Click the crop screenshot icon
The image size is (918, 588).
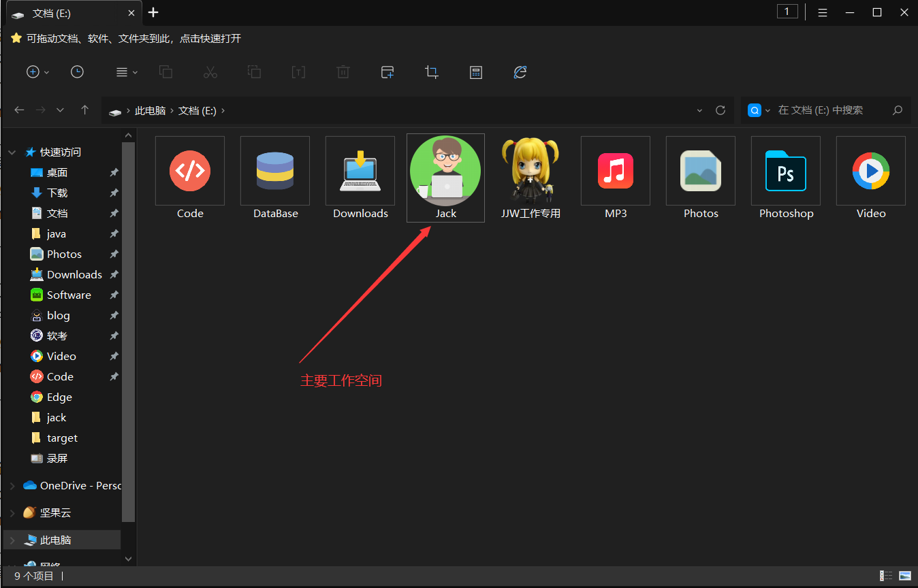432,72
